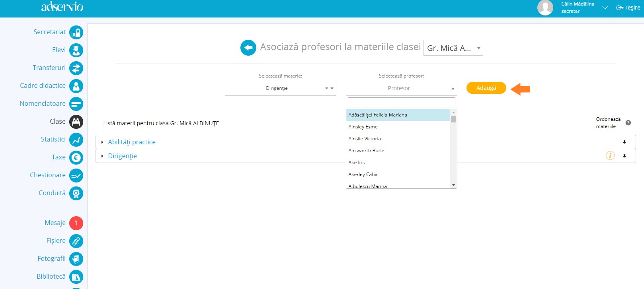Open the Cadre didactice icon

pyautogui.click(x=76, y=86)
